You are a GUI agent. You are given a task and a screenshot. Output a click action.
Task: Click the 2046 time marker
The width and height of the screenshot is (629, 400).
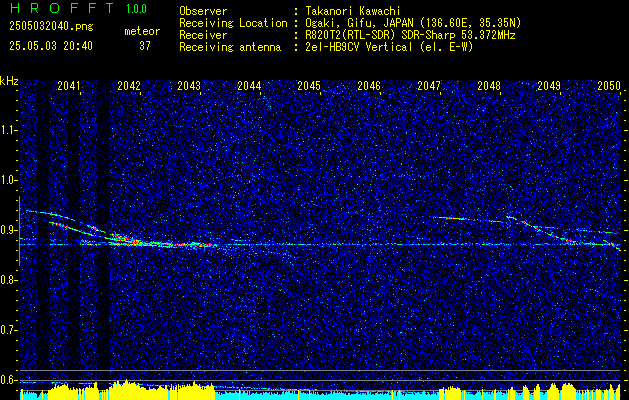click(x=369, y=86)
